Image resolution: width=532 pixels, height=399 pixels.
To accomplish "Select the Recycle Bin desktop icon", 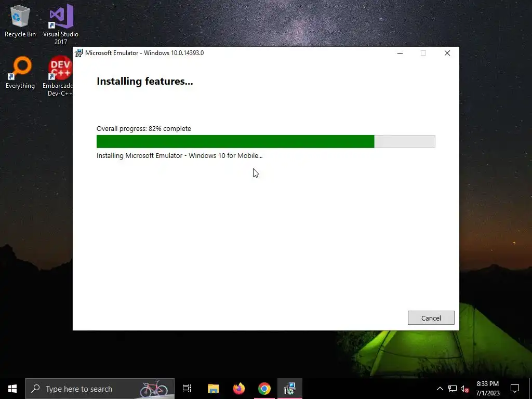I will (x=20, y=21).
